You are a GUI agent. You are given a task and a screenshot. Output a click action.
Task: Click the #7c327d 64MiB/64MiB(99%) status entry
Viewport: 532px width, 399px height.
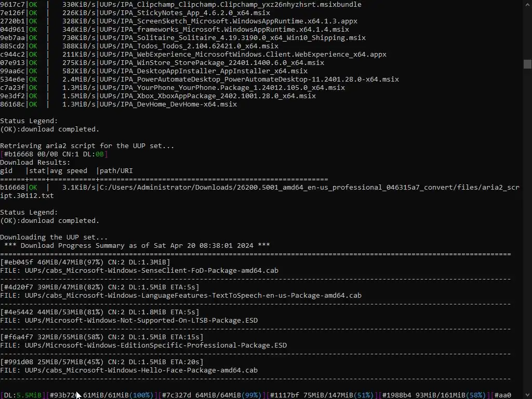point(212,395)
